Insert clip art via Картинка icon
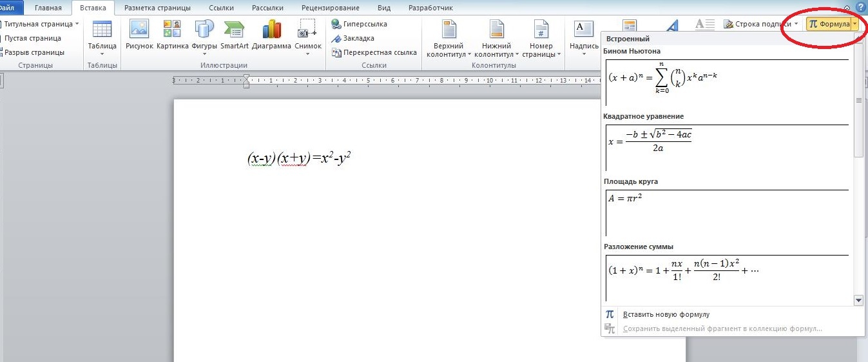 click(x=172, y=30)
